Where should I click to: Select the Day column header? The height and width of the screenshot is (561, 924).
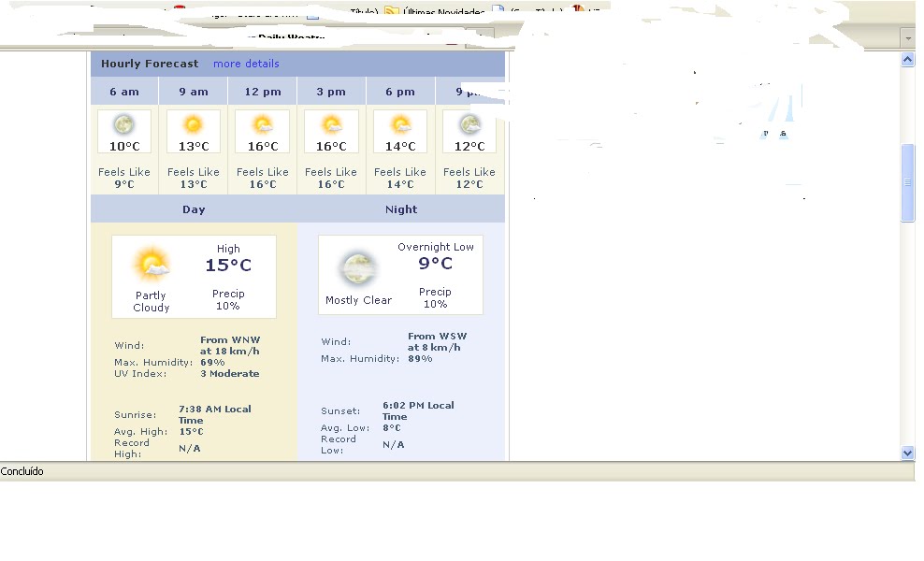pyautogui.click(x=194, y=209)
